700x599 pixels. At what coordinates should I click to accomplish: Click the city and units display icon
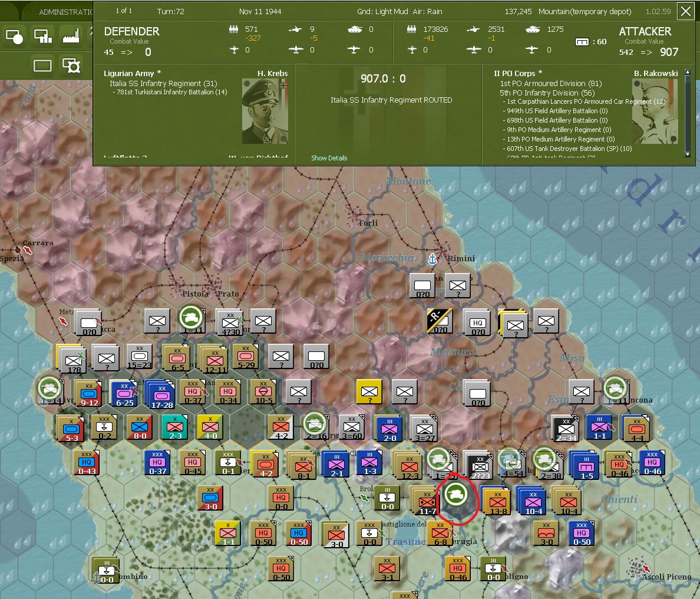click(x=42, y=36)
